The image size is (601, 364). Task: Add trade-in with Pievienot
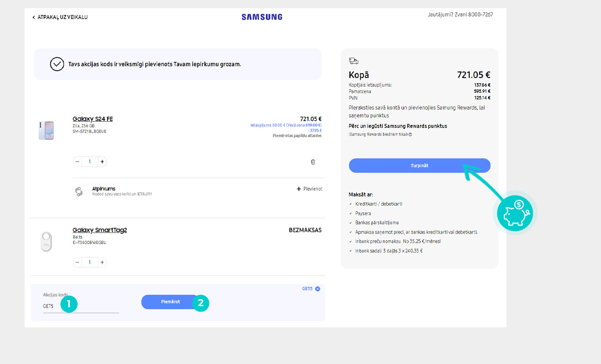(x=309, y=189)
